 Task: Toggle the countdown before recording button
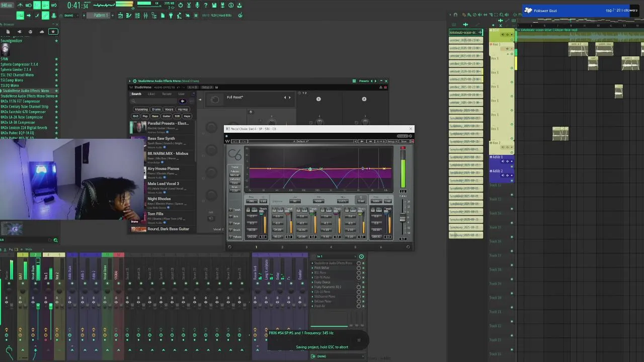coord(37,5)
